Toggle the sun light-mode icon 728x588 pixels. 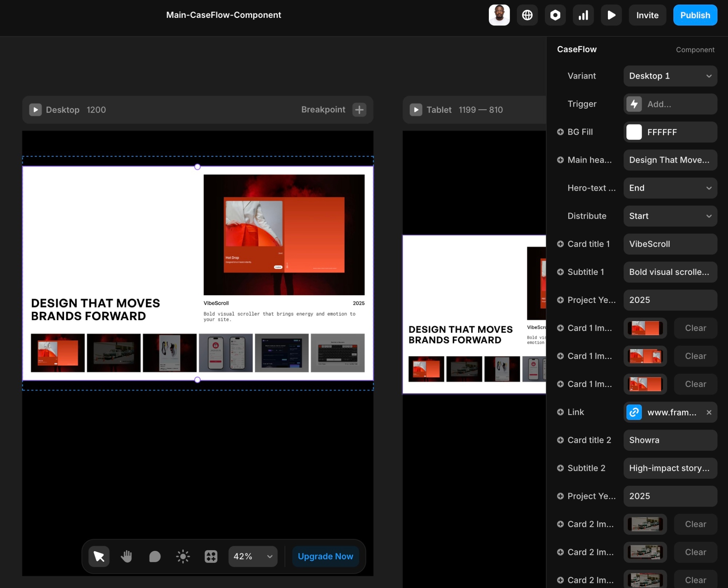[x=183, y=556]
